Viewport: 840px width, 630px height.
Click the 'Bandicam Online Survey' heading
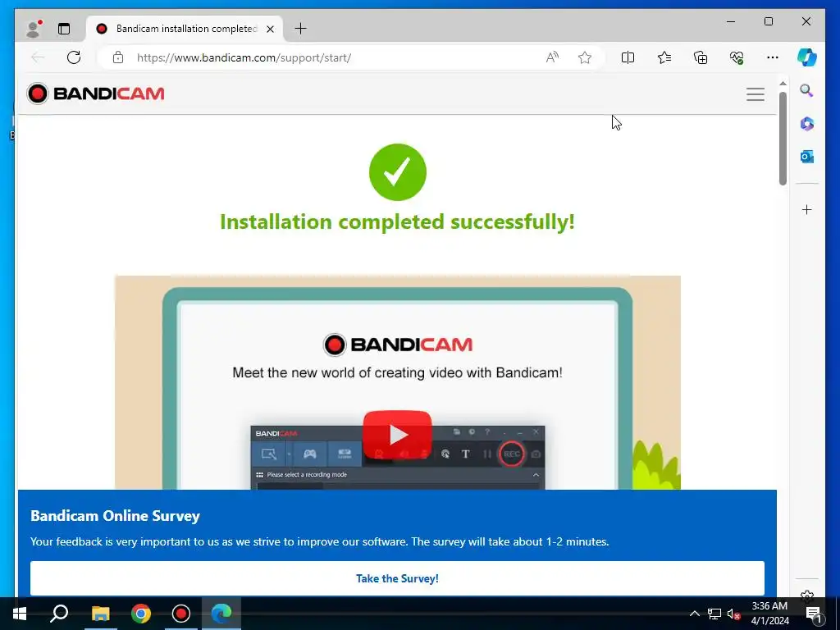coord(115,516)
